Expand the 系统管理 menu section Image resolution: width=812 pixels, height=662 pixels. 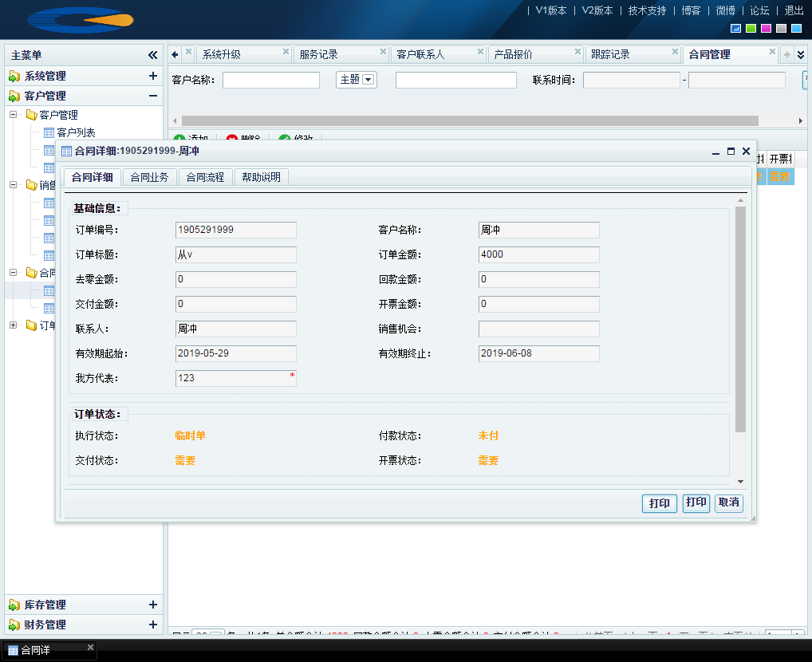tap(152, 76)
